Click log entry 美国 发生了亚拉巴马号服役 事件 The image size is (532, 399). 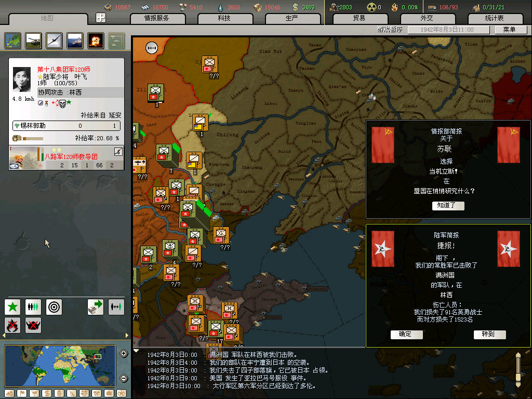pyautogui.click(x=258, y=378)
